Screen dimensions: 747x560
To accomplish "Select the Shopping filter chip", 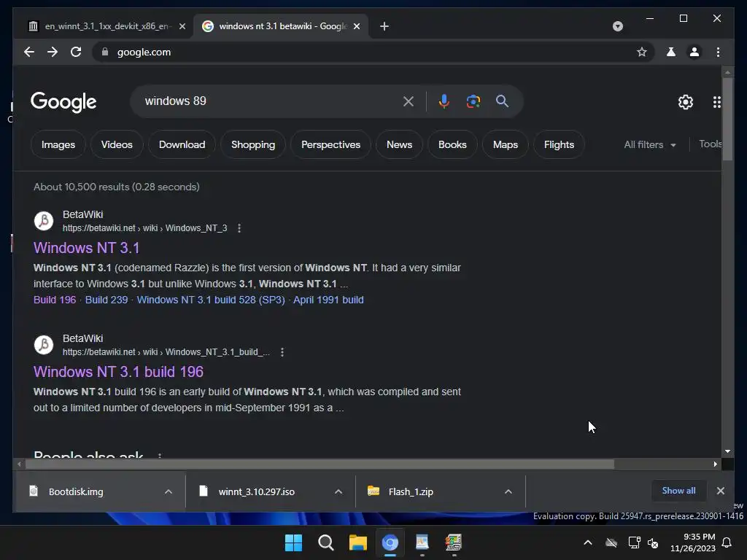I will 253,144.
